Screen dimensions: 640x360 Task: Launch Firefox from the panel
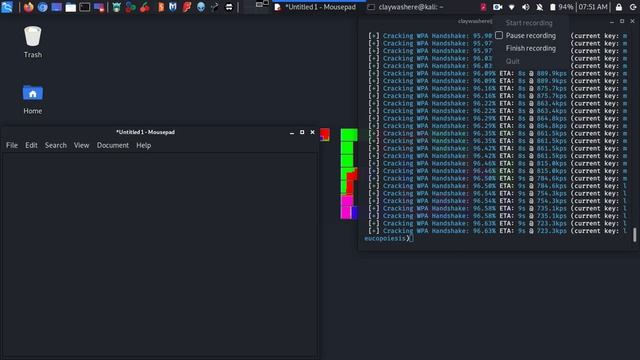pos(28,7)
